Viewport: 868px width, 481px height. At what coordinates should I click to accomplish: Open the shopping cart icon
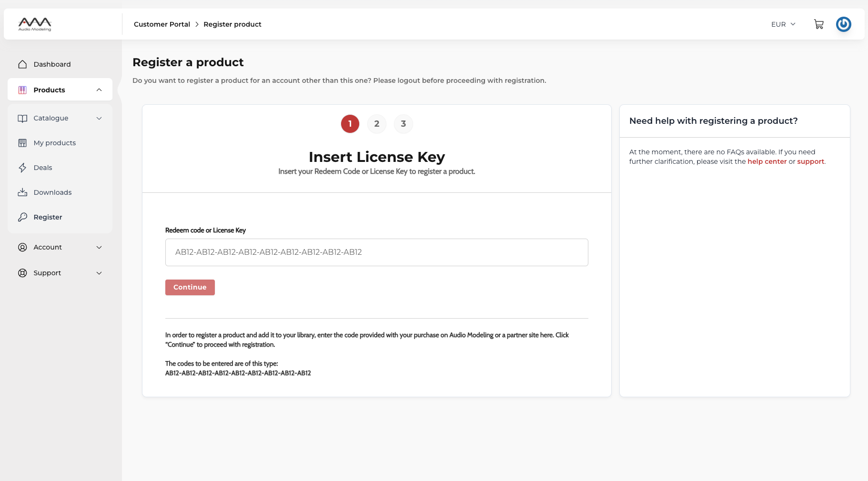(x=819, y=24)
